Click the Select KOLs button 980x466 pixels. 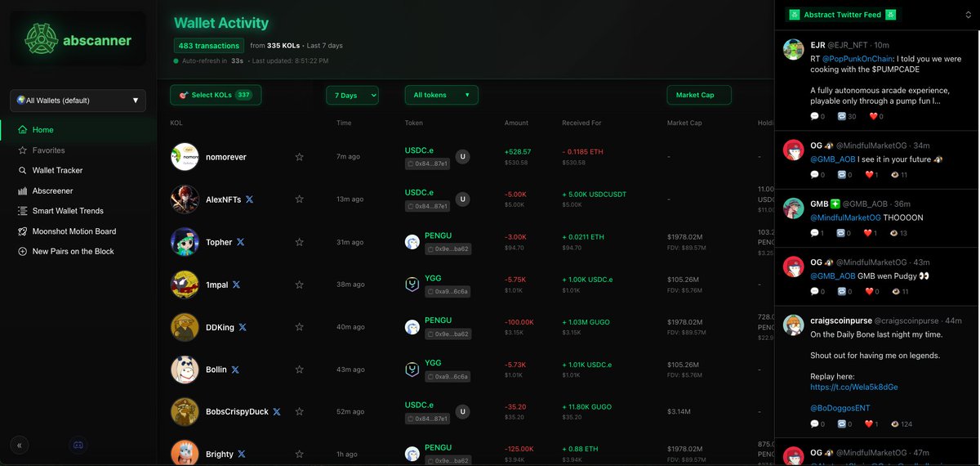tap(216, 95)
